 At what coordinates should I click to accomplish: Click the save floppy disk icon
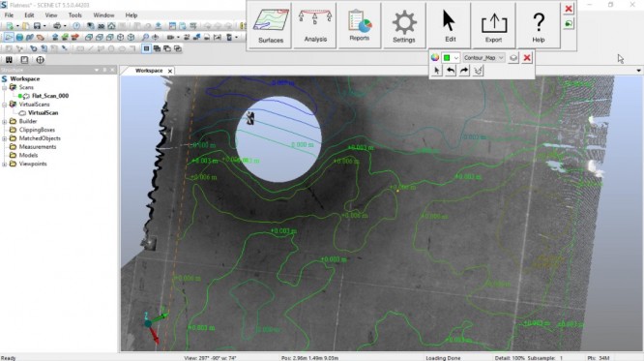click(x=37, y=26)
